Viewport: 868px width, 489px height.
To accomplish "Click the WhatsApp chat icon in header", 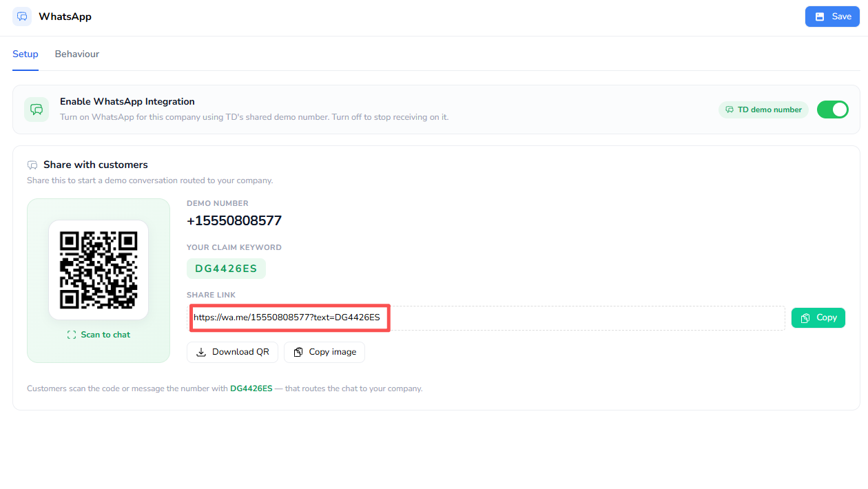I will (x=22, y=17).
